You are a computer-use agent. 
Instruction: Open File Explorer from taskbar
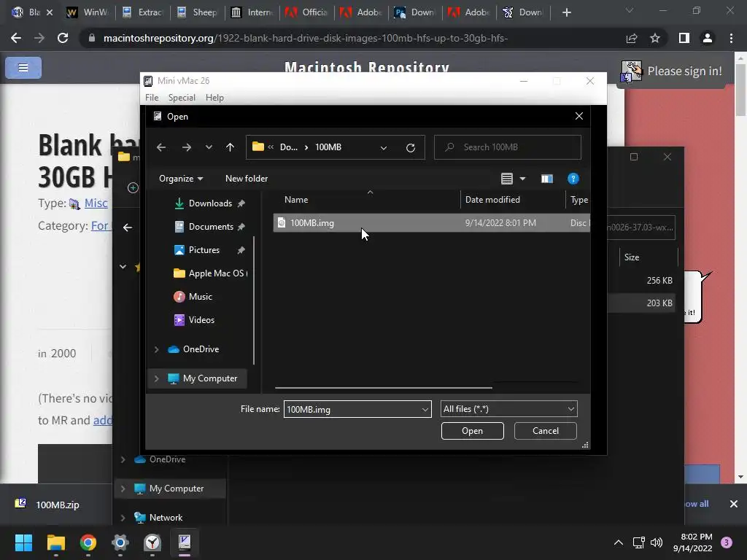(55, 542)
